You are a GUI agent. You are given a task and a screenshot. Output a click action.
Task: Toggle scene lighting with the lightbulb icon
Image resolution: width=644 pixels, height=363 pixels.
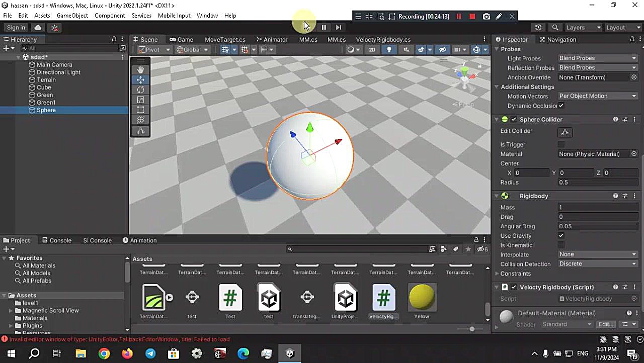389,49
